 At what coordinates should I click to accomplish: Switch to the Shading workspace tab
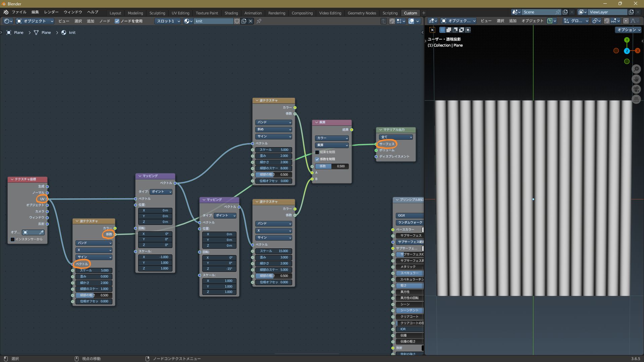[x=231, y=13]
